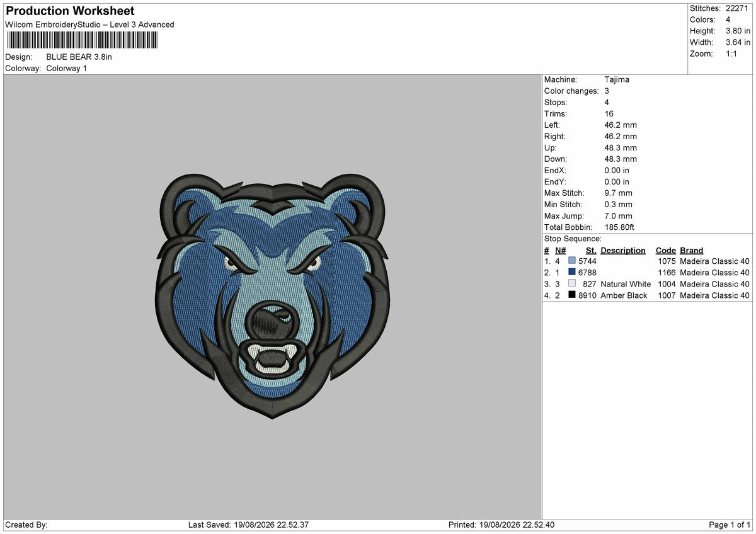Click the 'Brand' column header
The image size is (756, 534).
tap(692, 250)
